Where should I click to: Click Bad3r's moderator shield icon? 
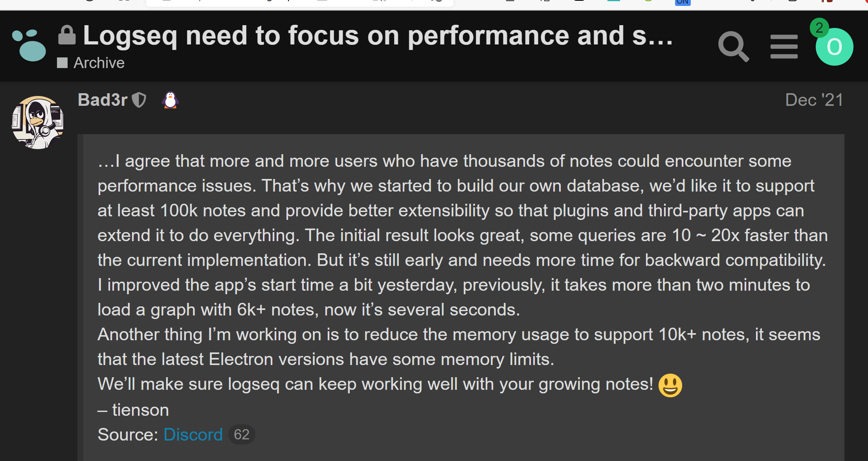point(139,100)
